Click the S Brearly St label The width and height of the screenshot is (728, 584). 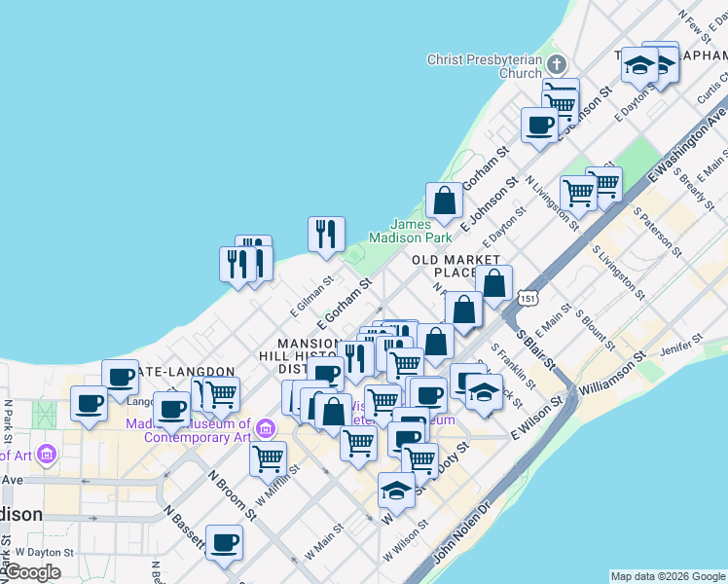pyautogui.click(x=694, y=189)
